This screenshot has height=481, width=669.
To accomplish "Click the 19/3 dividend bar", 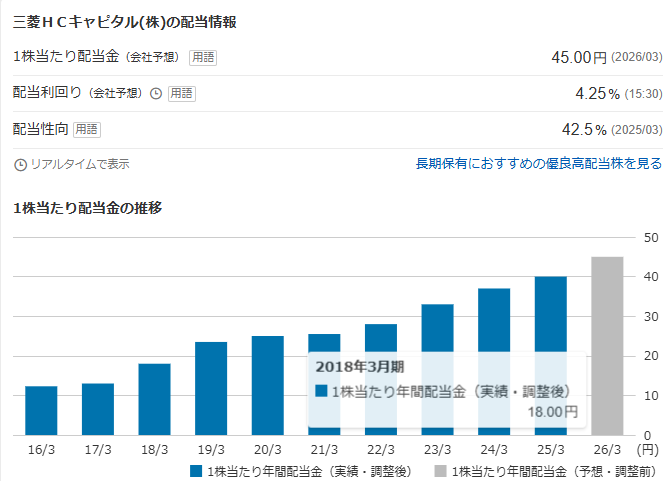I will [211, 388].
